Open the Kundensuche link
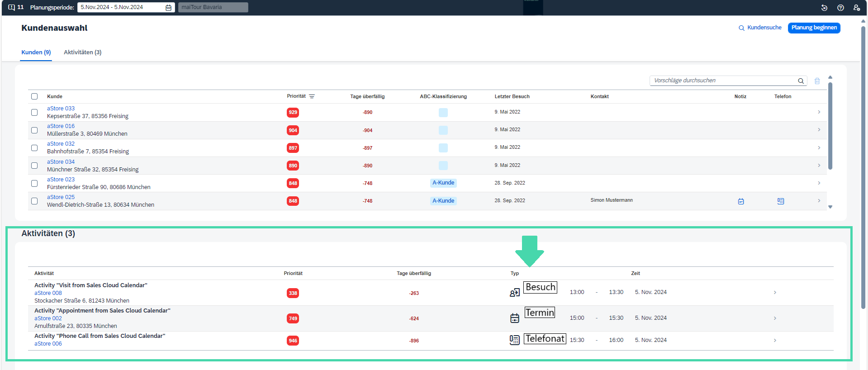 point(760,28)
